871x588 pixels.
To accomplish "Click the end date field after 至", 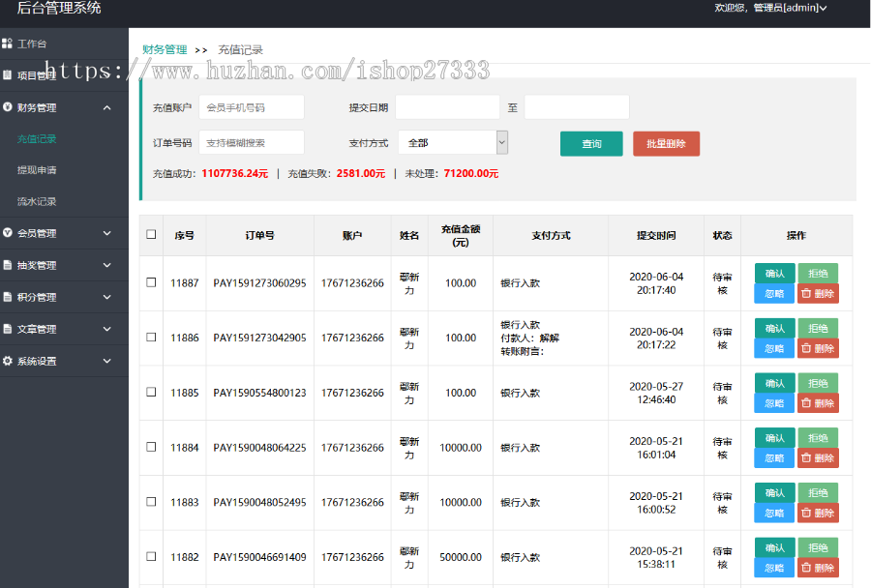I will tap(577, 107).
